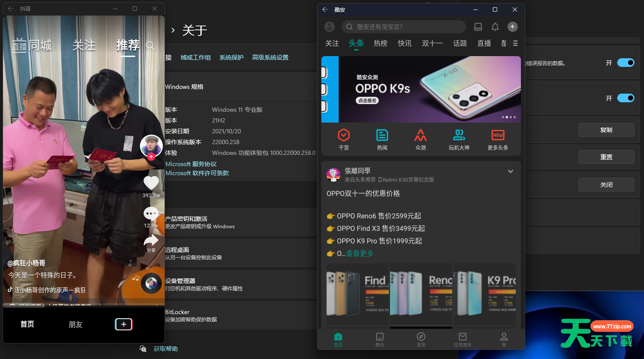Open the 发现 tab in bottom bar
644x359 pixels.
(421, 339)
